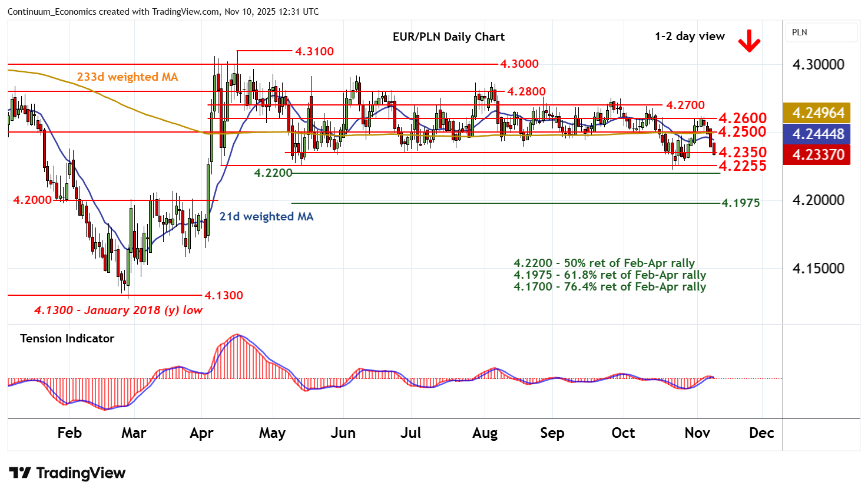
Task: Click the 1-2 day view label
Action: (690, 37)
